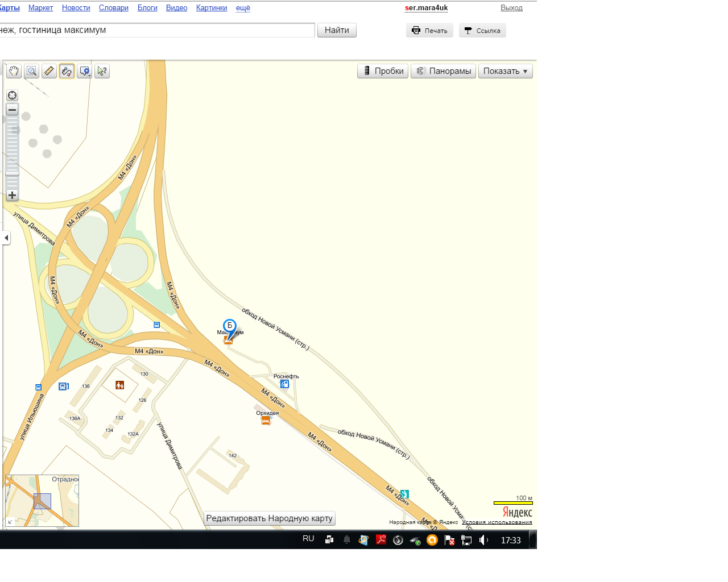This screenshot has width=728, height=582.
Task: Open the Новости tab
Action: (x=76, y=8)
